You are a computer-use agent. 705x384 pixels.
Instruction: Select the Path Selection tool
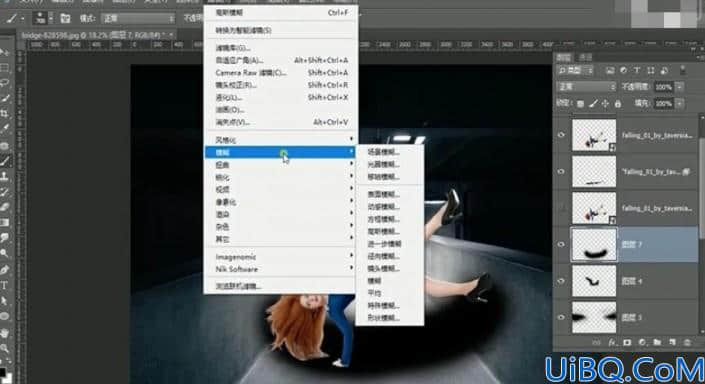pyautogui.click(x=4, y=300)
